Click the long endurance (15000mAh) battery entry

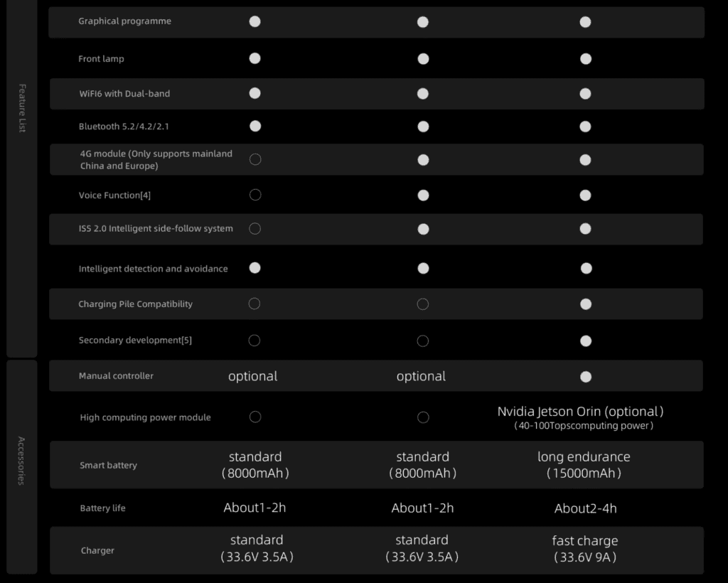(584, 464)
